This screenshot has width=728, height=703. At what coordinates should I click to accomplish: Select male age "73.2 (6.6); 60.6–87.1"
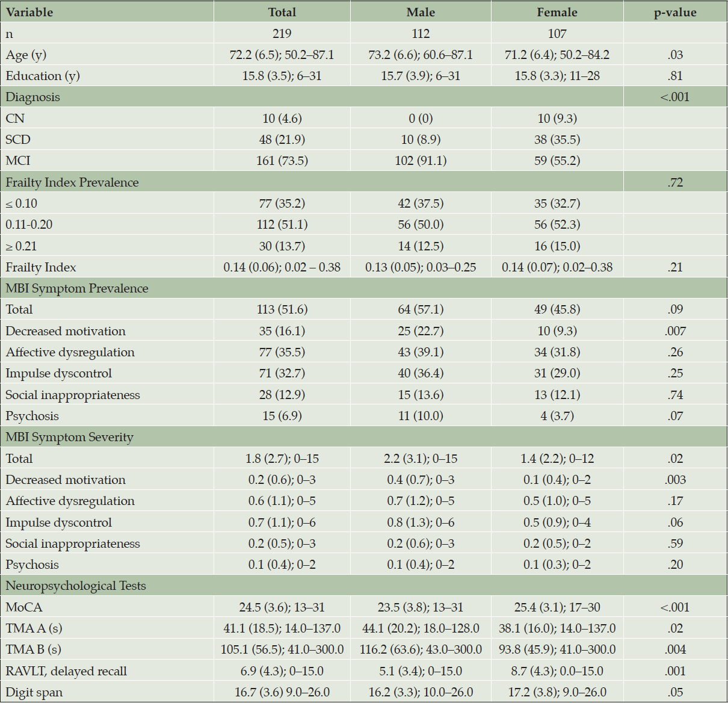pos(421,55)
